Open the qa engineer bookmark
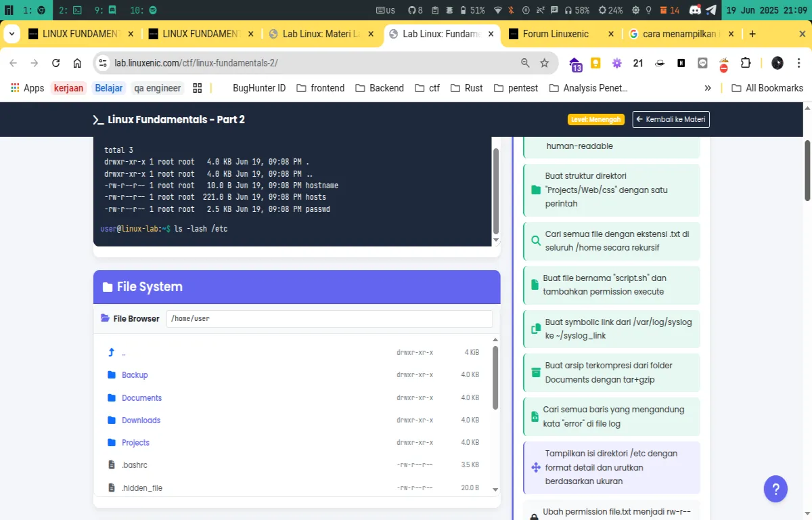 (158, 88)
